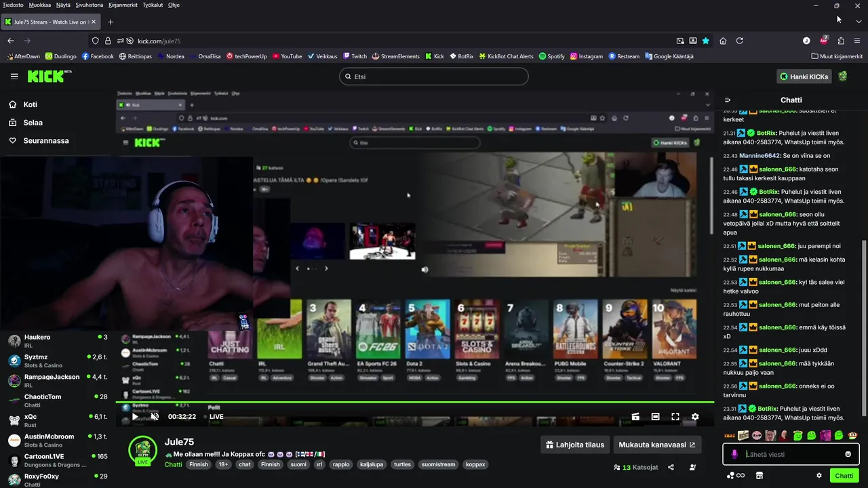Screen dimensions: 868x488
Task: Open the Tiedosto menu
Action: (13, 5)
